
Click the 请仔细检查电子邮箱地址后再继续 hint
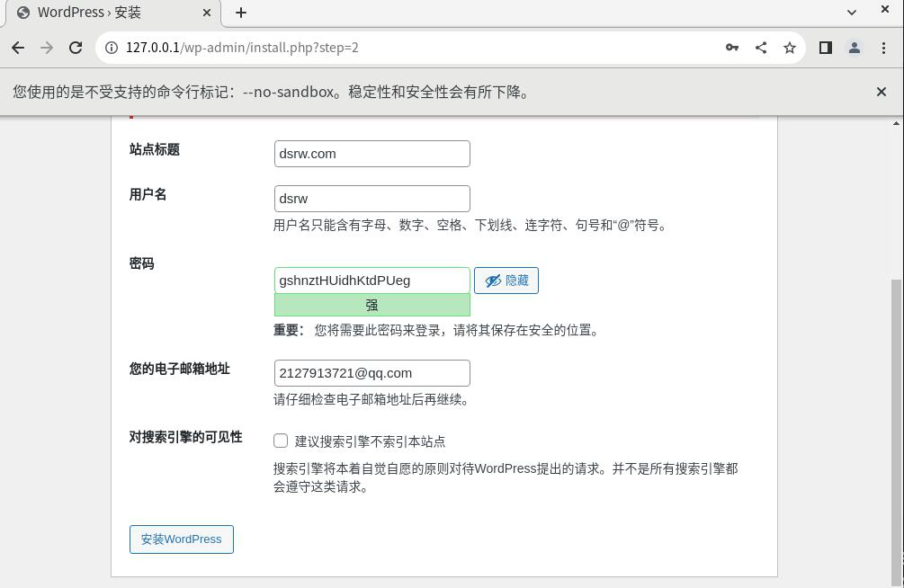(371, 399)
